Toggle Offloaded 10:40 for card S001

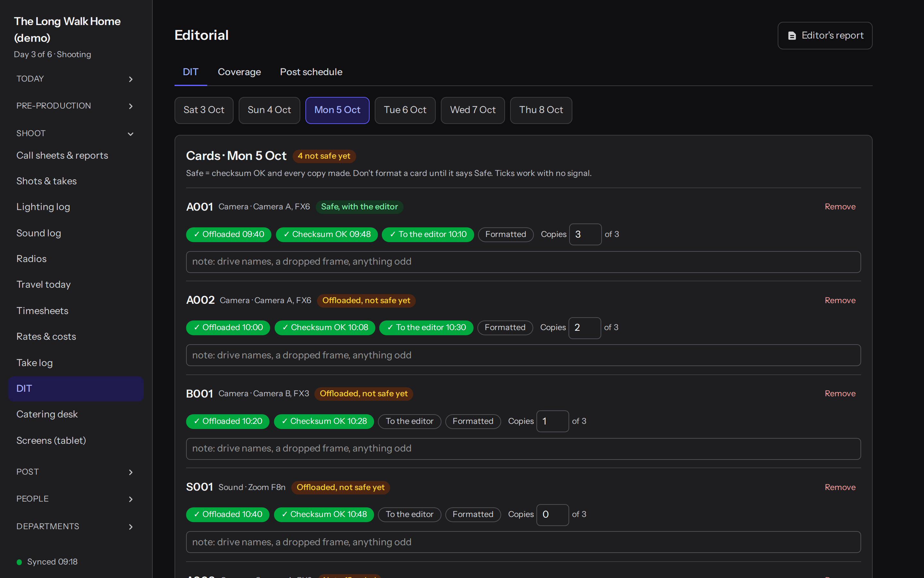pyautogui.click(x=227, y=514)
